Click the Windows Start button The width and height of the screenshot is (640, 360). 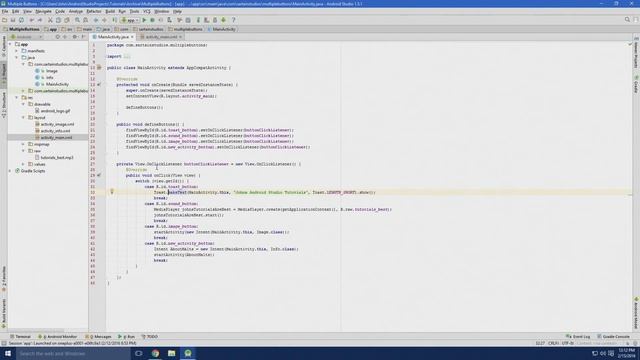[x=8, y=353]
